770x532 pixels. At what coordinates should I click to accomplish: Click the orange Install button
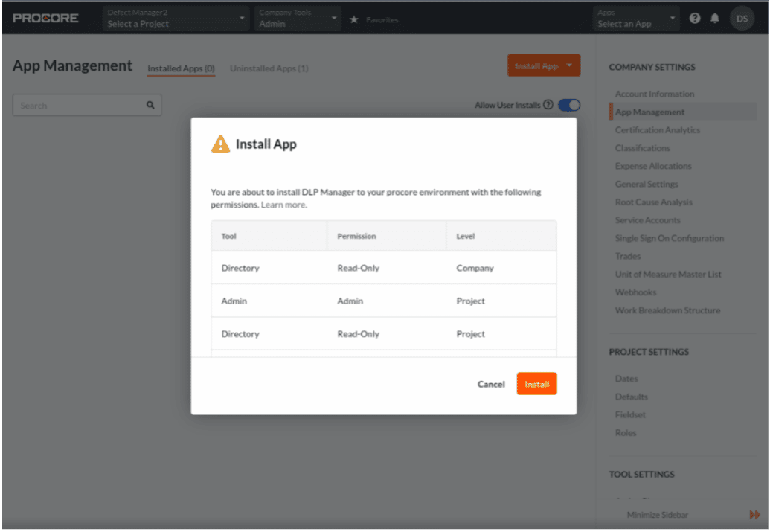536,384
